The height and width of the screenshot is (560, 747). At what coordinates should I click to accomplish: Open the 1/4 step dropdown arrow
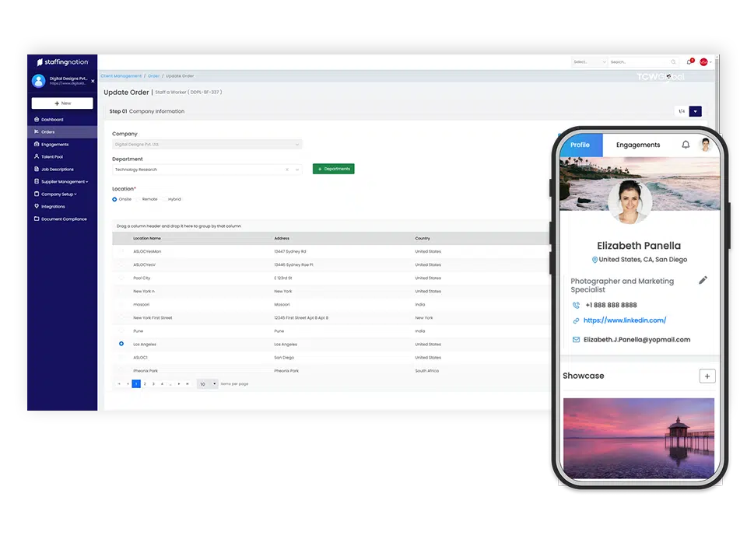pyautogui.click(x=695, y=111)
